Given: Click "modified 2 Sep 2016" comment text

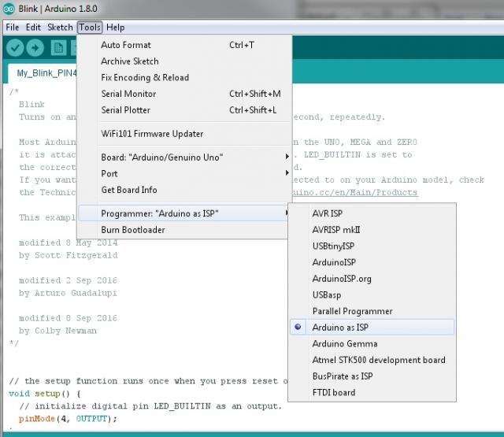Looking at the screenshot, I should click(69, 280).
